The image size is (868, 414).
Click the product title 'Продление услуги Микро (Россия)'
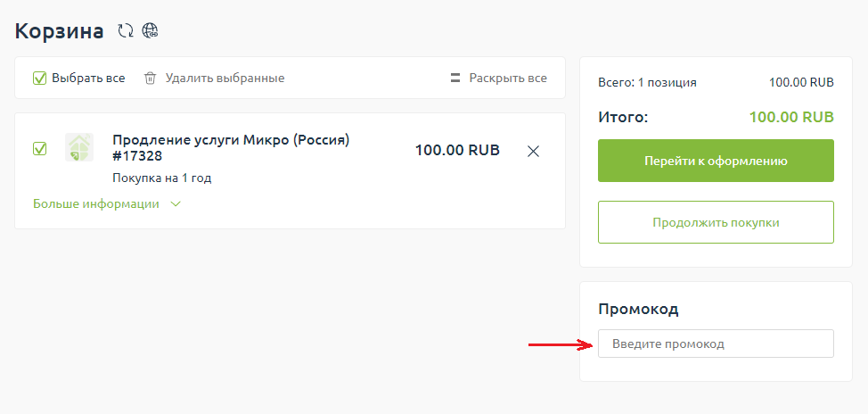click(x=231, y=140)
